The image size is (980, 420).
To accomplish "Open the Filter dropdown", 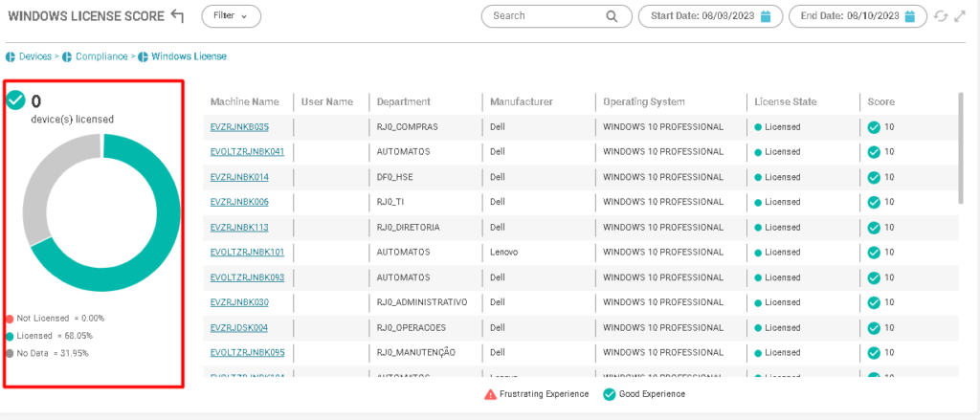I will point(231,16).
